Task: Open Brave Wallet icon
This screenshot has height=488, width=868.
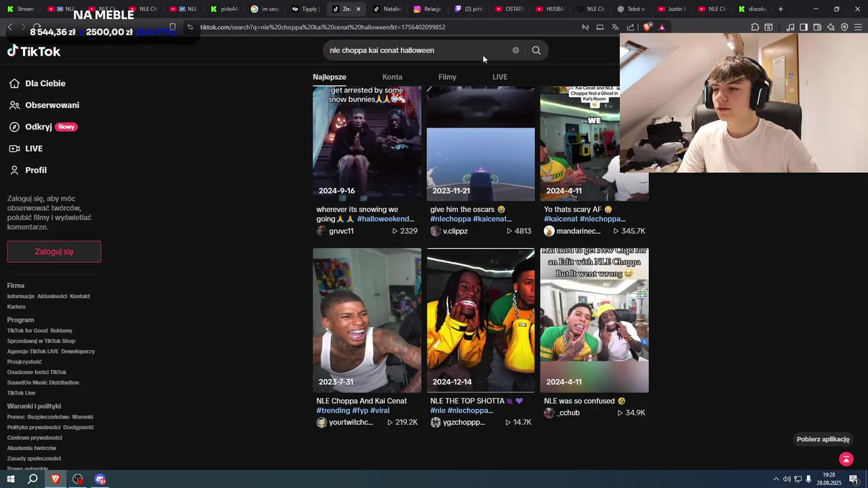Action: coord(817,27)
